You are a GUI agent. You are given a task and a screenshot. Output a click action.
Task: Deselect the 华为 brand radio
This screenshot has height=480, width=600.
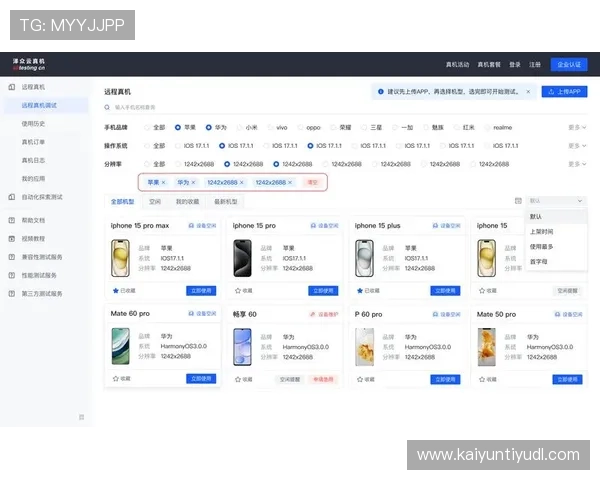209,127
